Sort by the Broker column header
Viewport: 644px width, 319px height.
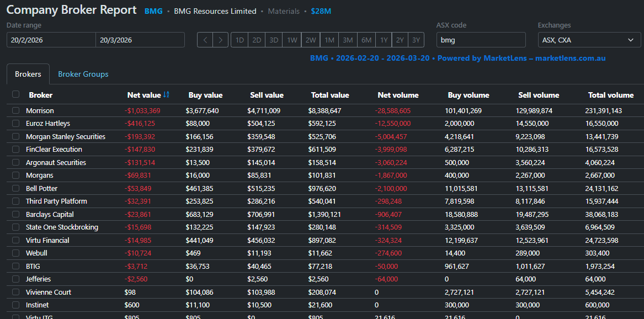point(41,95)
